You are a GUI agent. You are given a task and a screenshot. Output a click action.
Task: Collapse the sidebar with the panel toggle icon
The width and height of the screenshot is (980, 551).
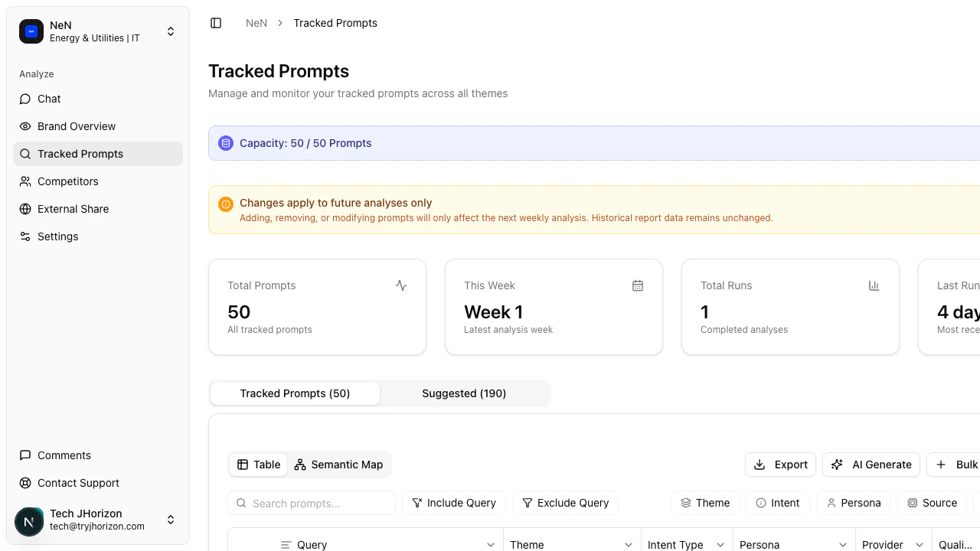[216, 23]
